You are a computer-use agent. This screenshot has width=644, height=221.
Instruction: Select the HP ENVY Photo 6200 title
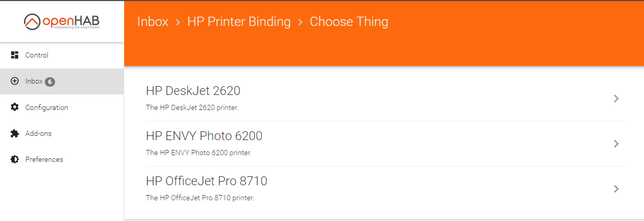tap(204, 136)
